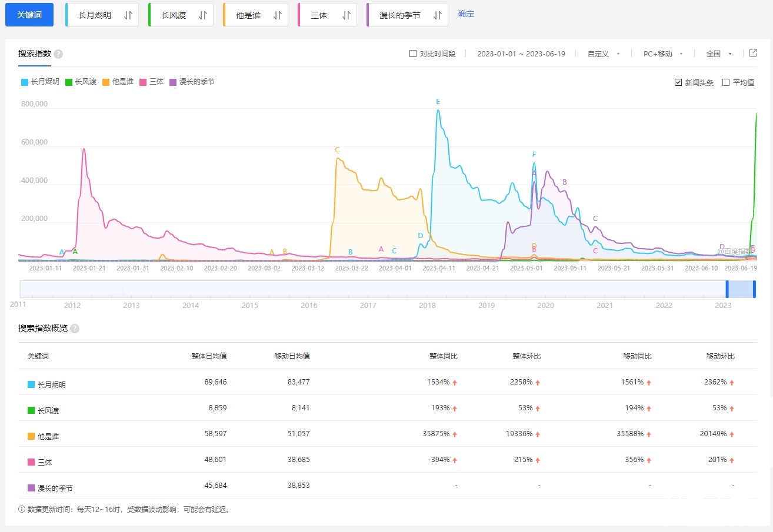Open the PC+移动 source dropdown
Viewport: 773px width, 532px height.
(663, 53)
